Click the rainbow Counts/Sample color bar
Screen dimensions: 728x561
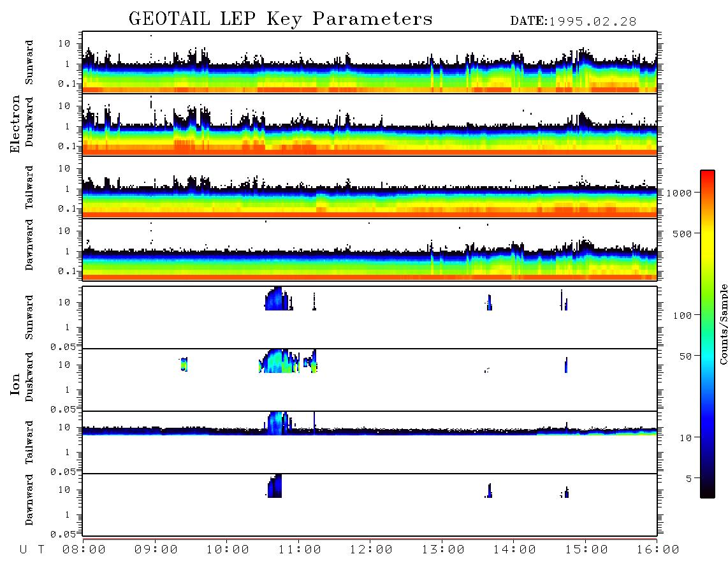(x=707, y=334)
